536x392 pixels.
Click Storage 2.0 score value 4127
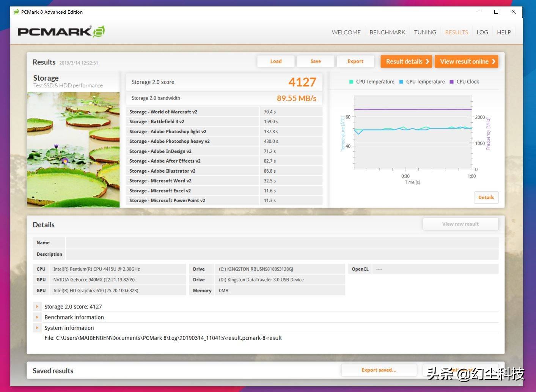tap(302, 82)
